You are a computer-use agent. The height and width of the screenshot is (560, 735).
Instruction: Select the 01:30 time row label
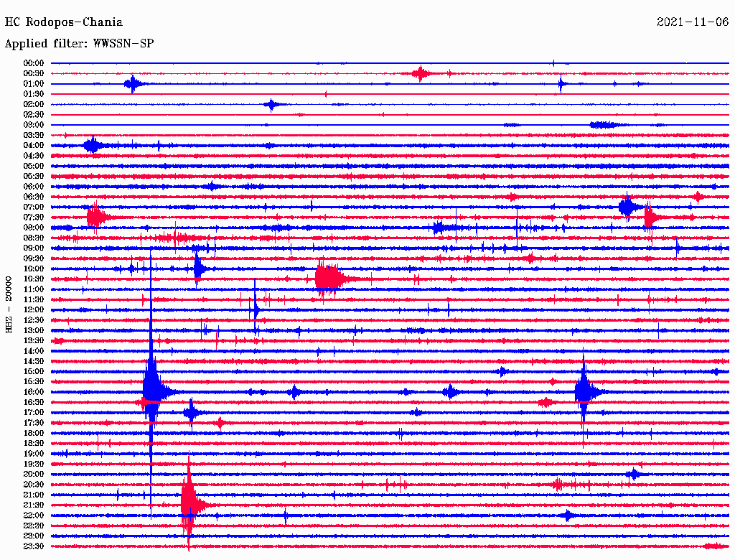pyautogui.click(x=34, y=94)
